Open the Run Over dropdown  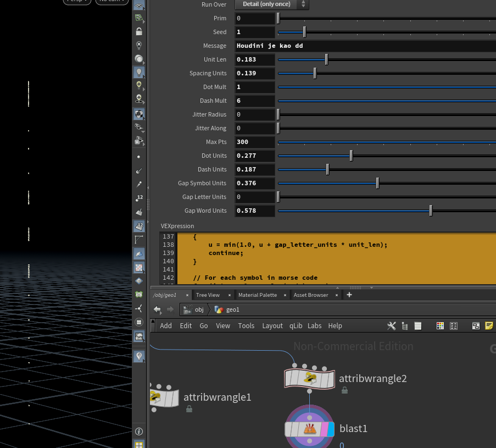[272, 4]
